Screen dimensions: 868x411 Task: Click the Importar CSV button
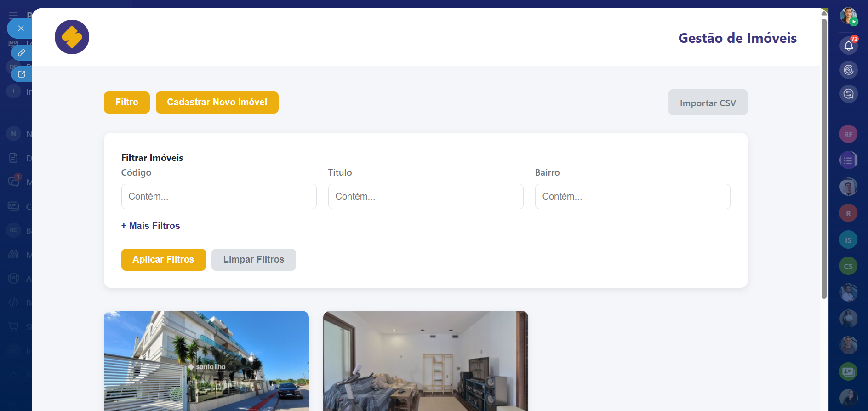pyautogui.click(x=708, y=103)
